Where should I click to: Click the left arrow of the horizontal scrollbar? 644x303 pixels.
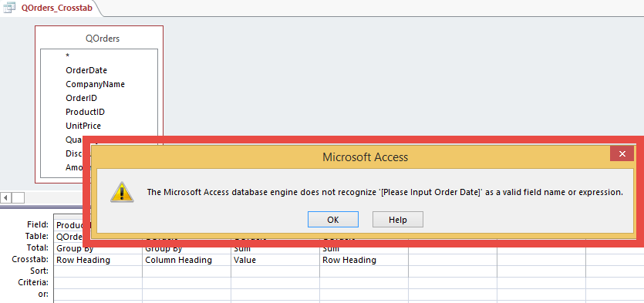pos(5,198)
